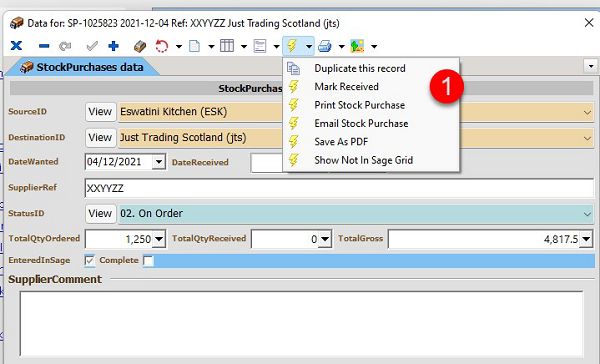600x364 pixels.
Task: Toggle the Complete checkbox
Action: tap(148, 260)
